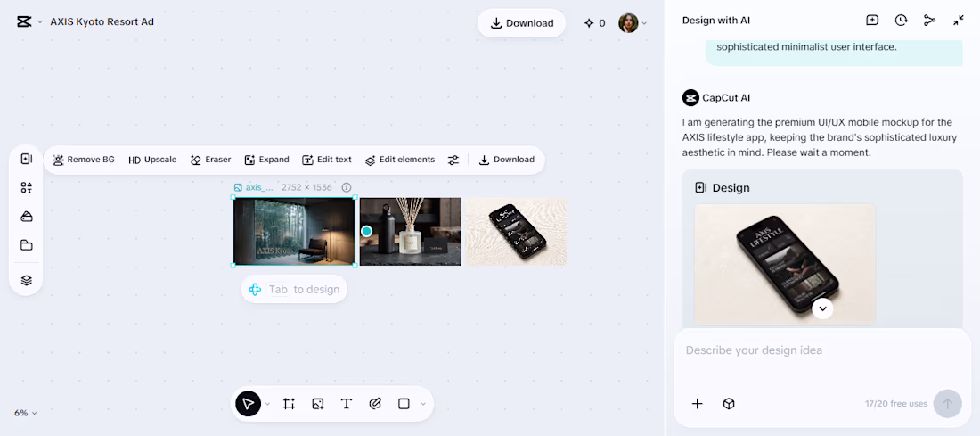Click the CapCut AI avatar icon
The height and width of the screenshot is (436, 980).
coord(690,98)
